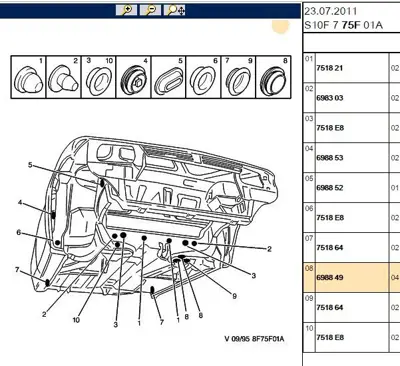Screen dimensions: 400x366
Task: Click row index 06 in parts table
Action: tap(309, 208)
